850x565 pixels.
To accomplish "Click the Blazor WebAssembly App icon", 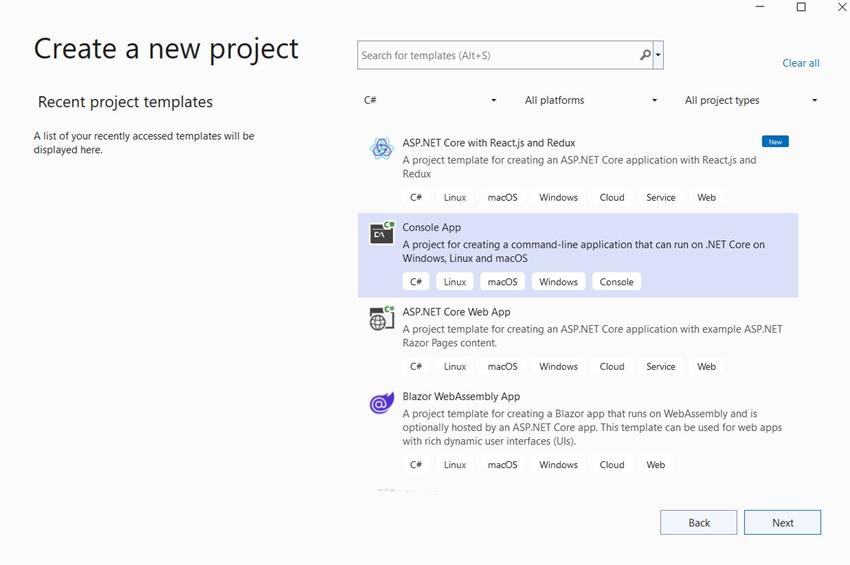I will point(382,403).
